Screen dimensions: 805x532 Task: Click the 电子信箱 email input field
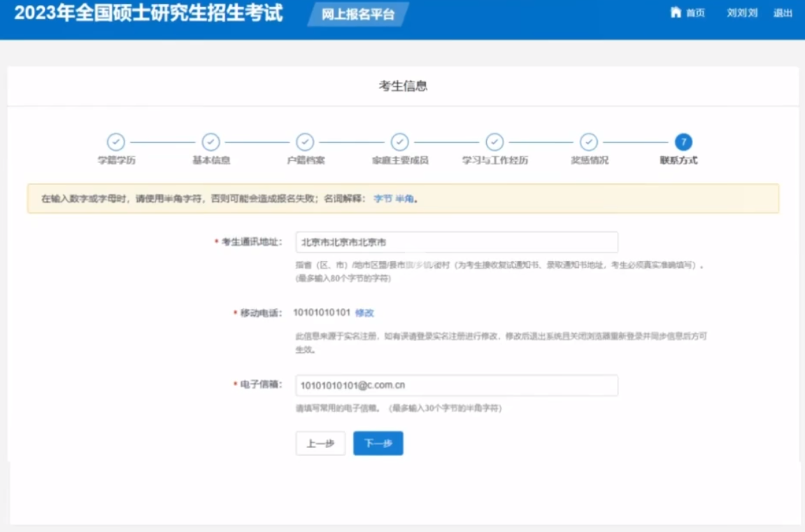point(456,385)
